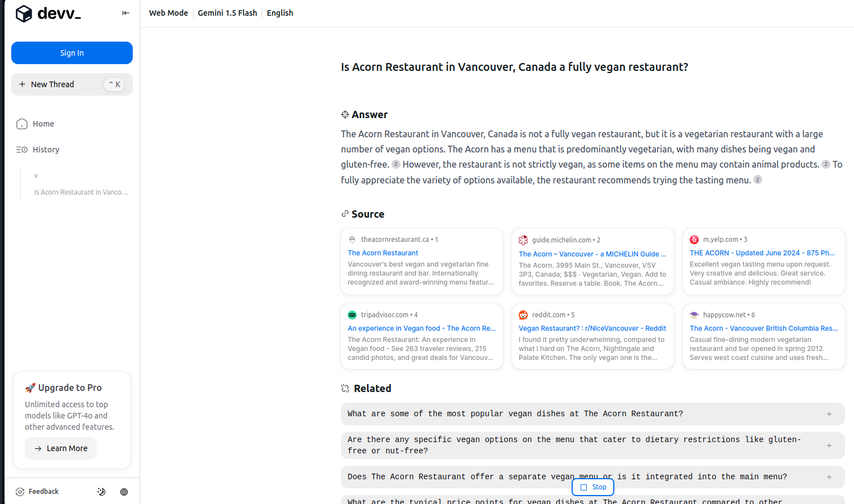Collapse the sidebar with the arrow icon
854x504 pixels.
[x=125, y=13]
